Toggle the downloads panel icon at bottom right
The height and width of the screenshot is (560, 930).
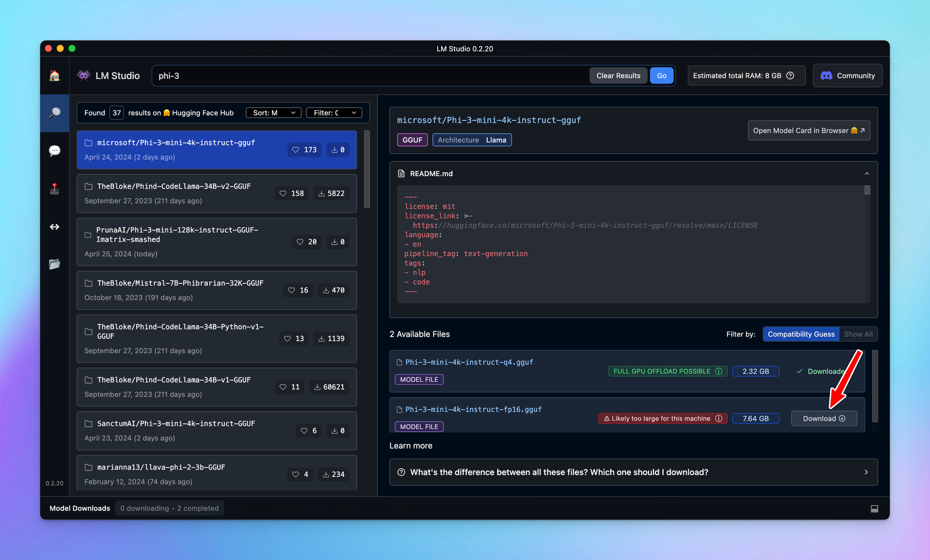click(x=875, y=509)
